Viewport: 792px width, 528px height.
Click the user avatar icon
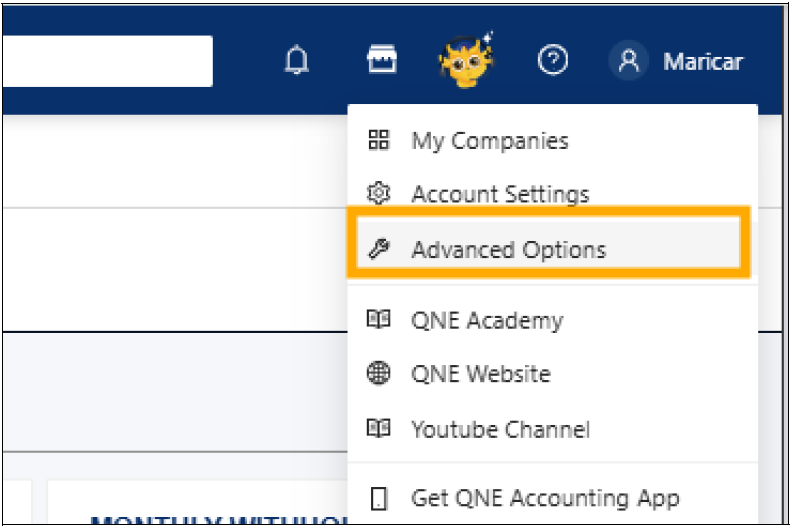click(629, 60)
